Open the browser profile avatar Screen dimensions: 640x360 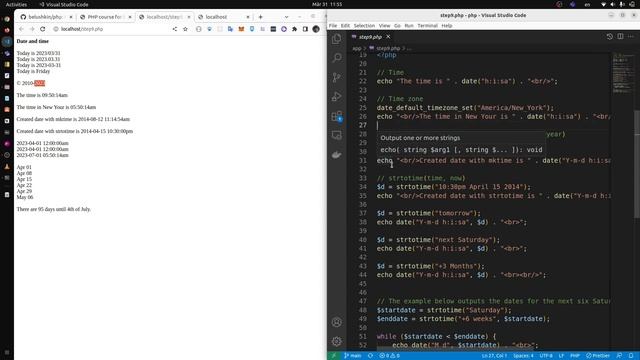316,29
